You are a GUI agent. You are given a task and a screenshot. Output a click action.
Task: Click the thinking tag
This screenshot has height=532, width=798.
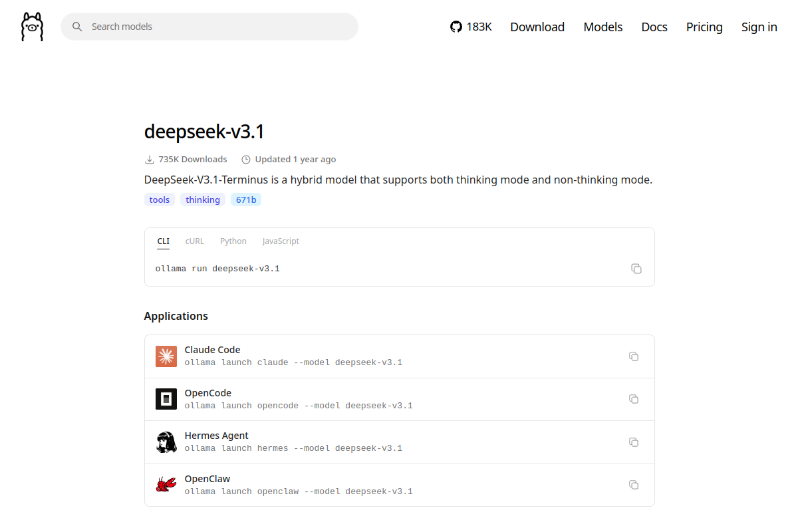(203, 199)
